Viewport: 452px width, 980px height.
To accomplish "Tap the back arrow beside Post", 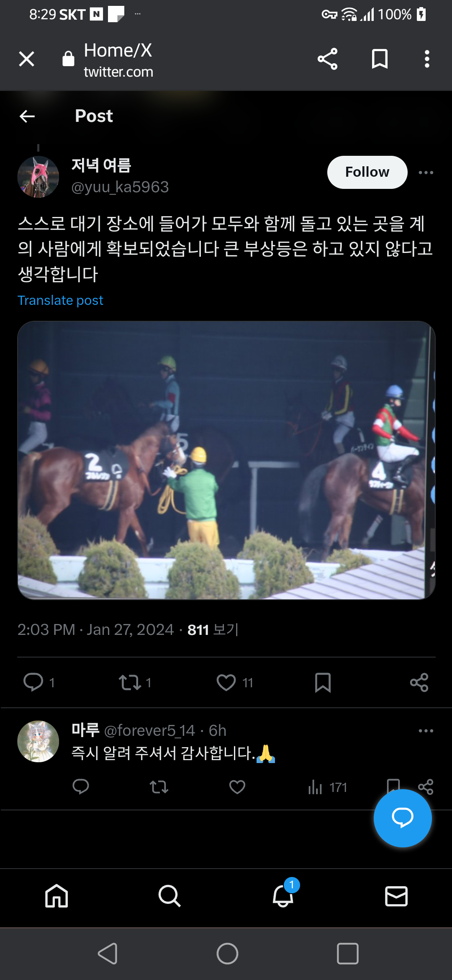I will (x=27, y=116).
